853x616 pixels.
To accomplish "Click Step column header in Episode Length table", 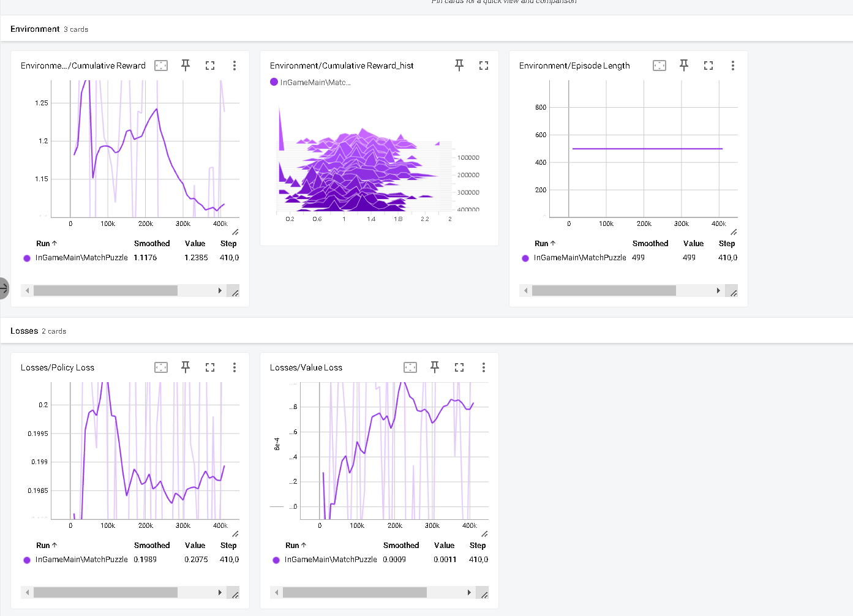I will click(x=727, y=243).
